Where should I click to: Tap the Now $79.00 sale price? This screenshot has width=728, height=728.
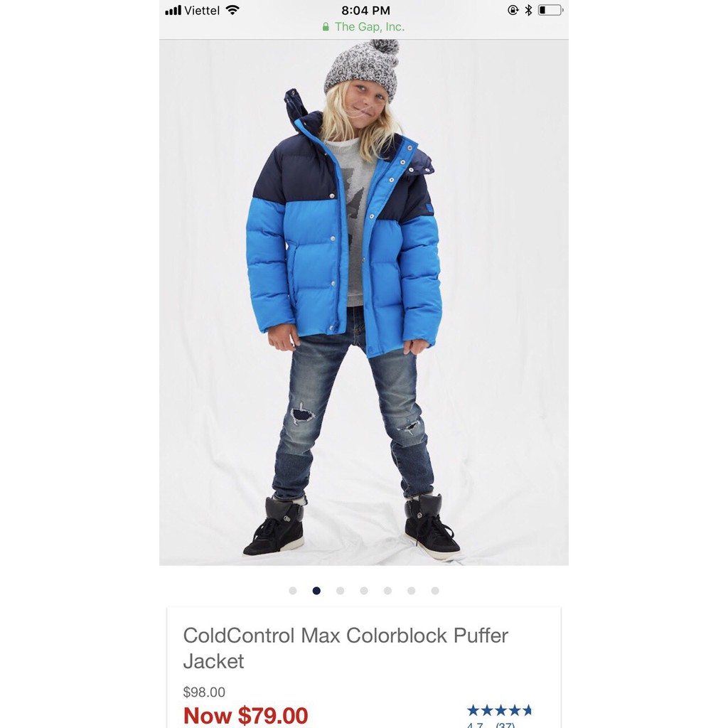point(245,715)
